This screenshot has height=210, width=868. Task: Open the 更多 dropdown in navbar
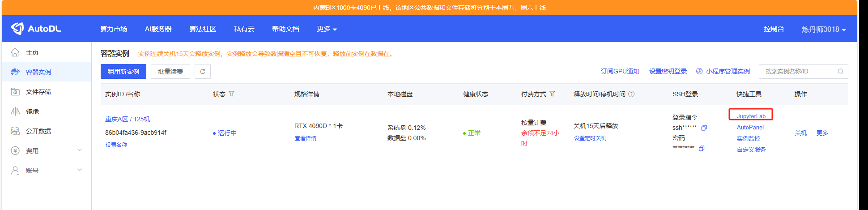click(327, 29)
